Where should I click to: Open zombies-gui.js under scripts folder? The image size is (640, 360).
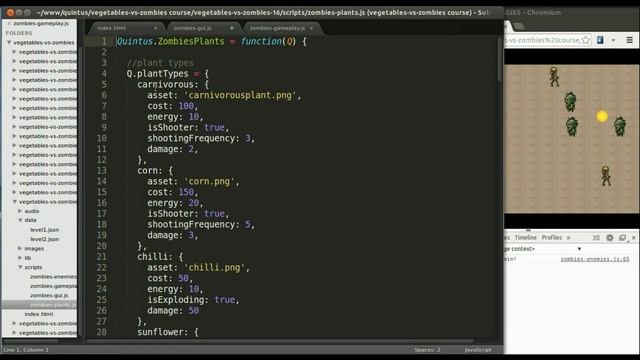click(49, 296)
